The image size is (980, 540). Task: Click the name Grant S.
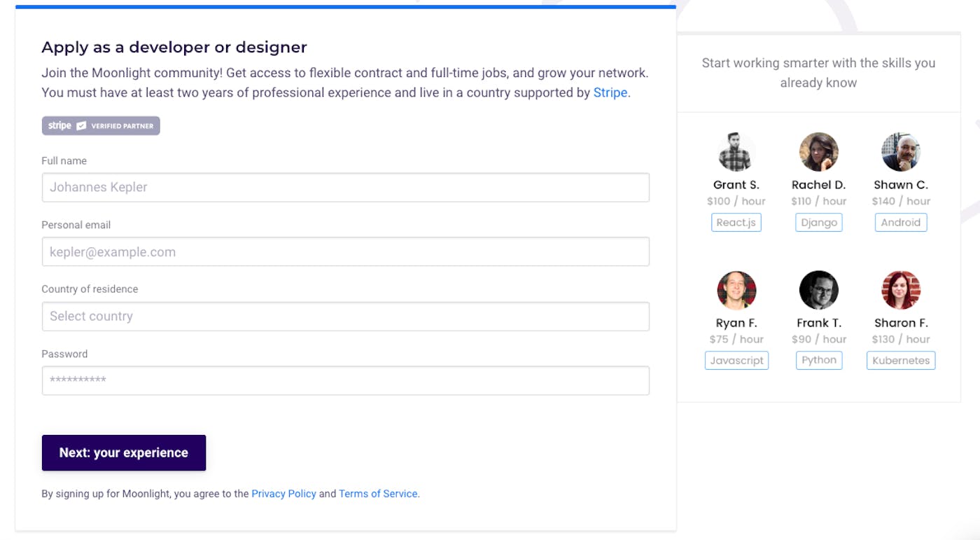(x=736, y=185)
